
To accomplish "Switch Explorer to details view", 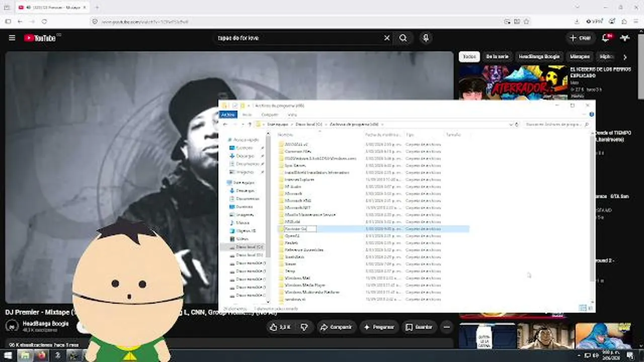I will 583,308.
